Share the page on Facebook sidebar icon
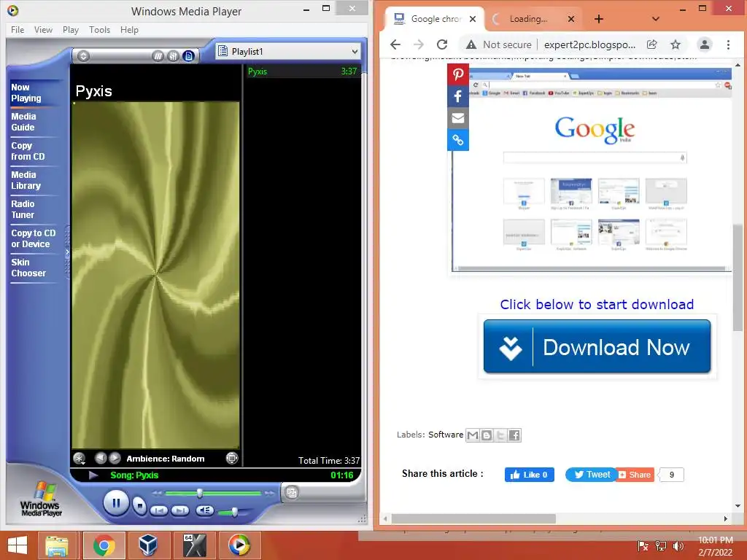This screenshot has width=747, height=560. pos(458,96)
